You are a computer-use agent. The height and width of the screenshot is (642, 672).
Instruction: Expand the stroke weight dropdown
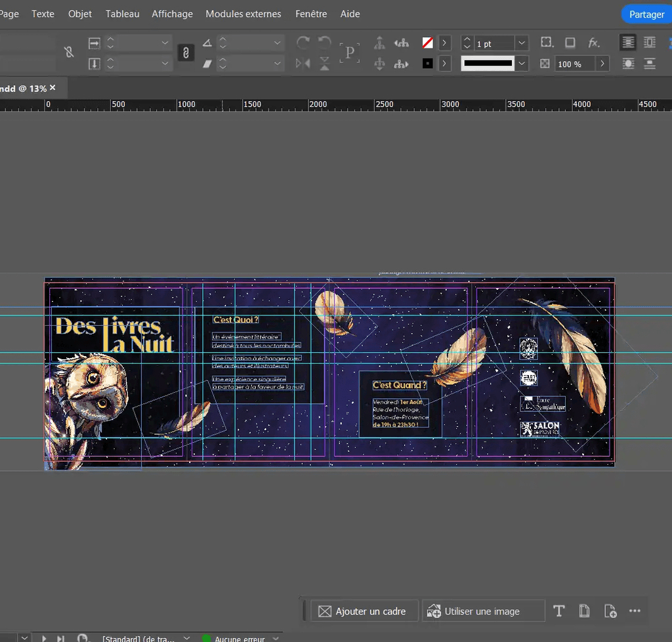pyautogui.click(x=522, y=43)
